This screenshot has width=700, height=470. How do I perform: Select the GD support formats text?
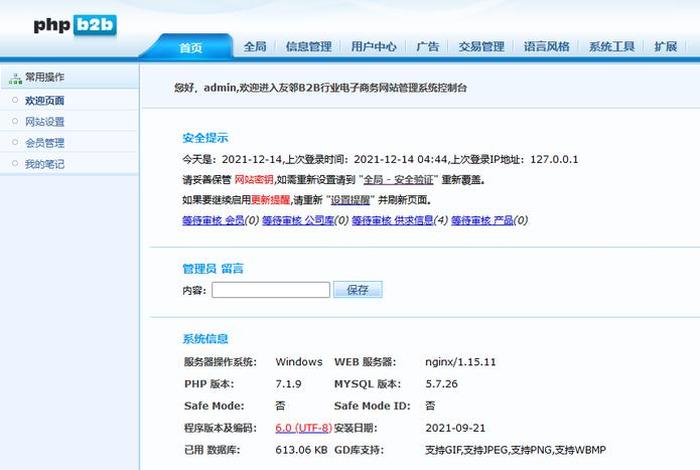point(516,450)
